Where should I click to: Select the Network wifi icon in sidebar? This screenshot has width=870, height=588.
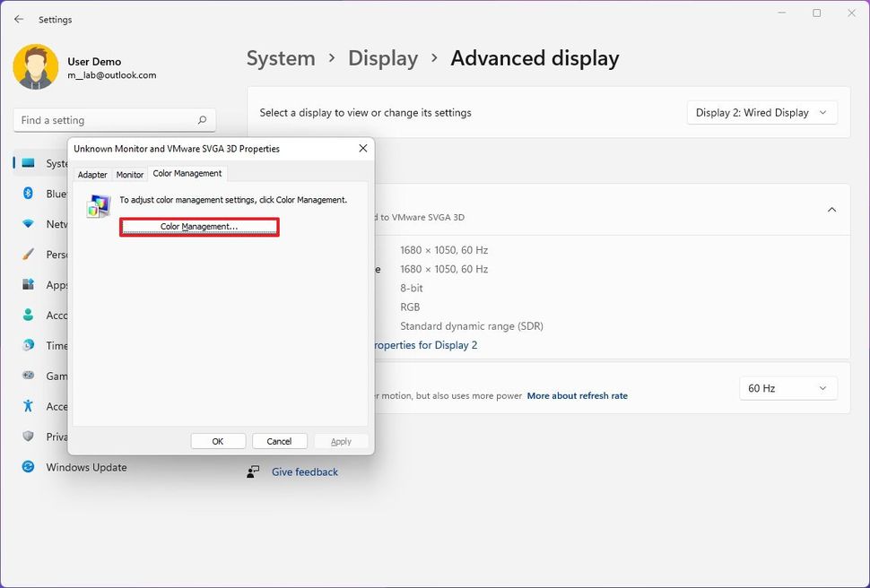(x=29, y=224)
